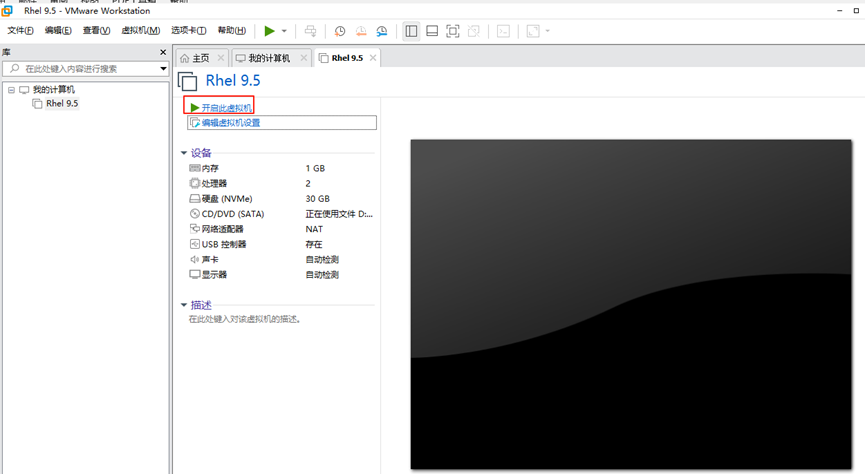
Task: Collapse the 描述 section
Action: click(x=184, y=305)
